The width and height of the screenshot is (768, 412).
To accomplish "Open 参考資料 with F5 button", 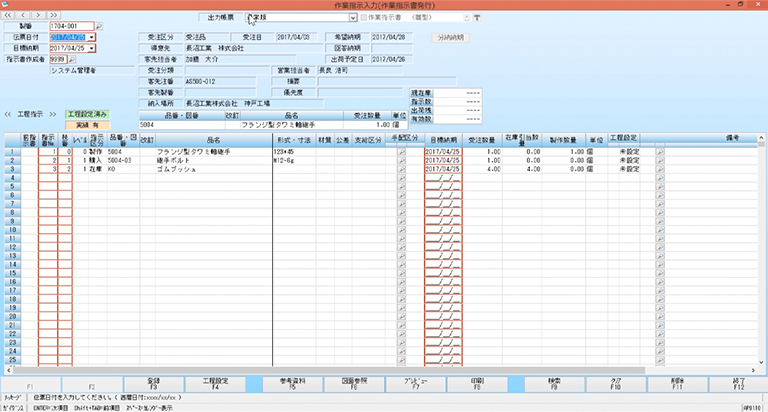I will coord(292,384).
